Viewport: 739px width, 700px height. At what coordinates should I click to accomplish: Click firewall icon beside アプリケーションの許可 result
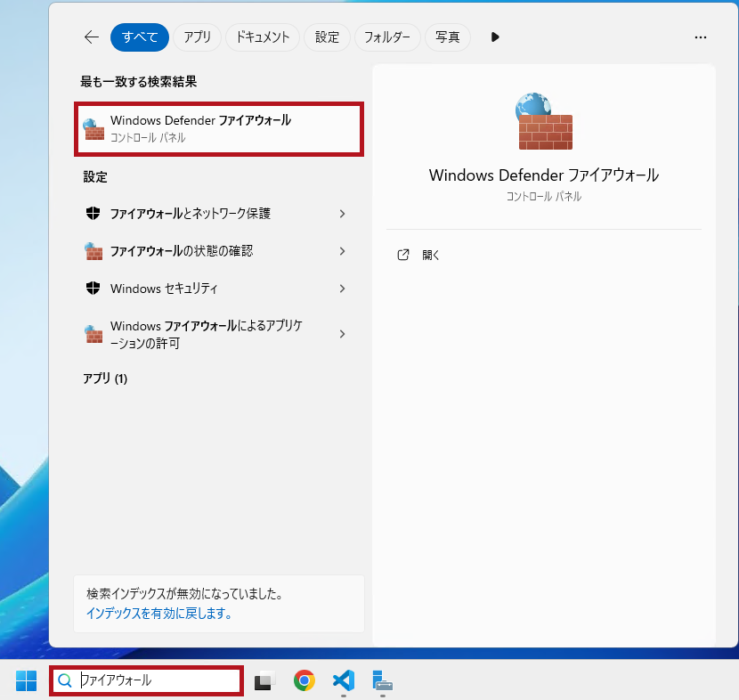[x=93, y=334]
